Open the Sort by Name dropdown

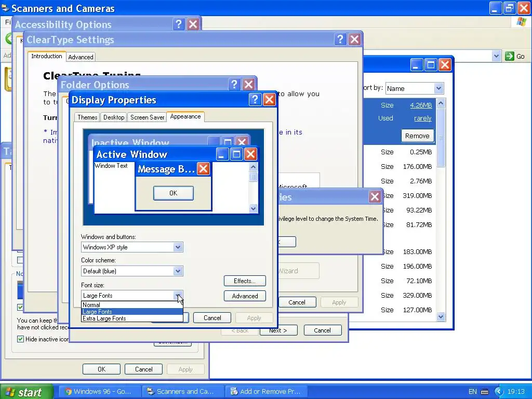pyautogui.click(x=438, y=88)
